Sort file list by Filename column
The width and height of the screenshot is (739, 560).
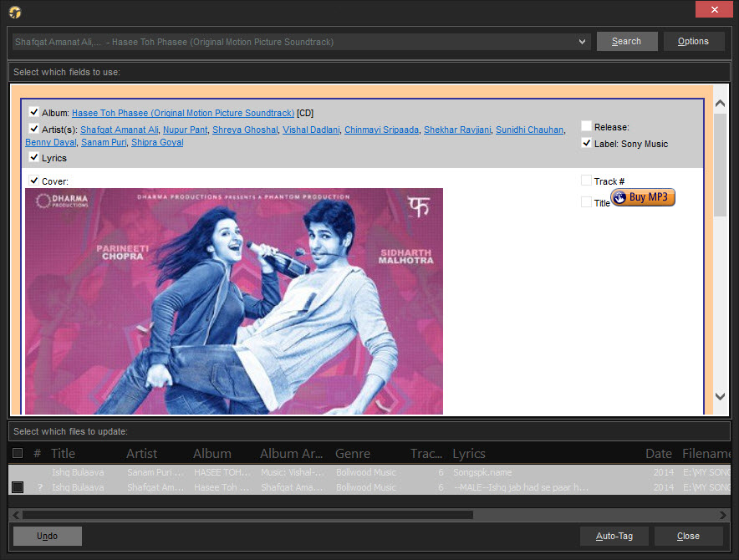coord(706,454)
